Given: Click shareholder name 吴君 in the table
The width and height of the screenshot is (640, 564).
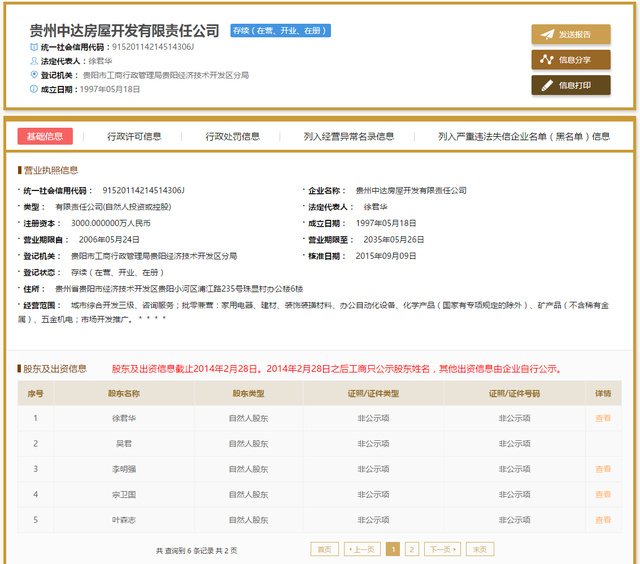Looking at the screenshot, I should tap(124, 443).
